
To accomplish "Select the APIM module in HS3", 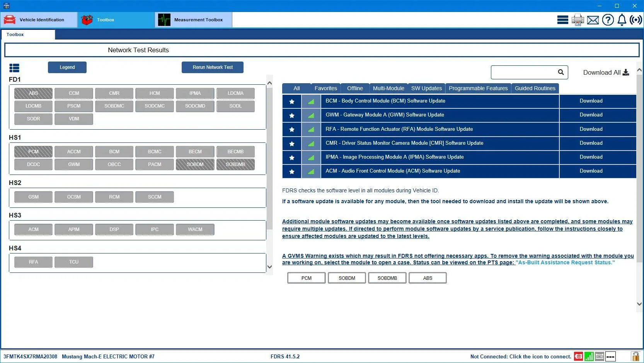I will click(74, 229).
